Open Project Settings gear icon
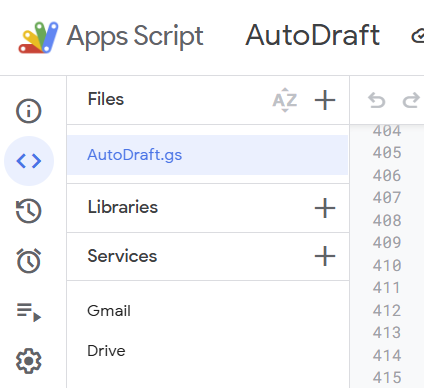Image resolution: width=424 pixels, height=388 pixels. click(x=29, y=361)
